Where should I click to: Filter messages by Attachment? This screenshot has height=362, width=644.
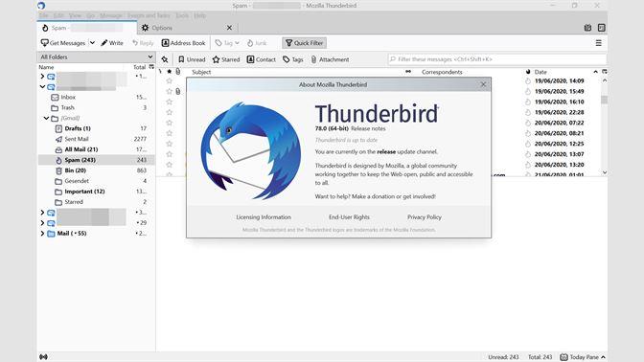[x=330, y=59]
